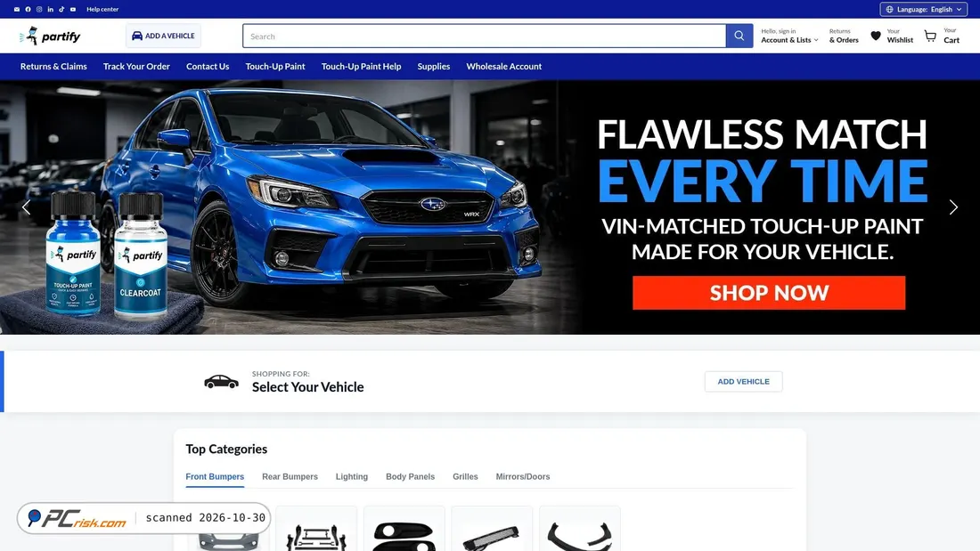The width and height of the screenshot is (980, 551).
Task: Open Contact Us menu item
Action: 208,66
